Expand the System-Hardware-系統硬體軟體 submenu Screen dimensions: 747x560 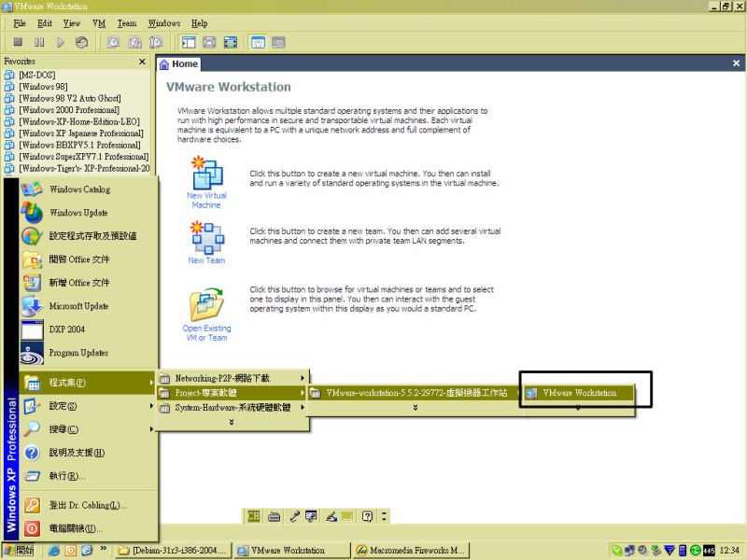[x=233, y=408]
